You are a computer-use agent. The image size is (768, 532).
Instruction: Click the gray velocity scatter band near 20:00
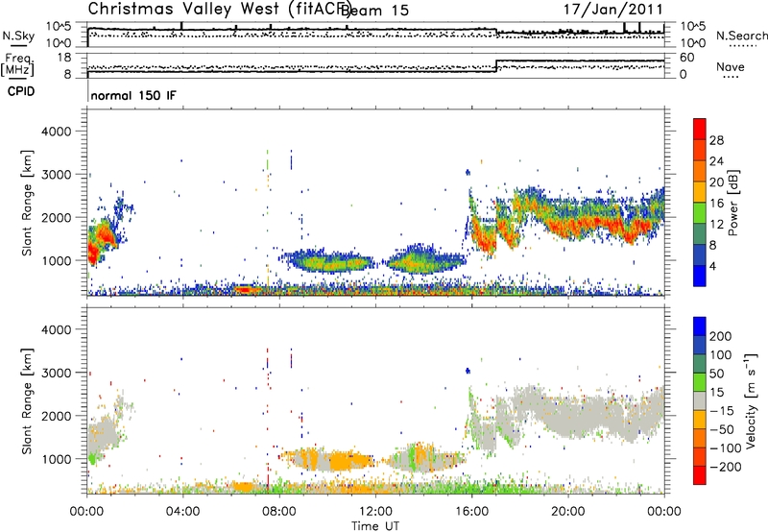(578, 415)
